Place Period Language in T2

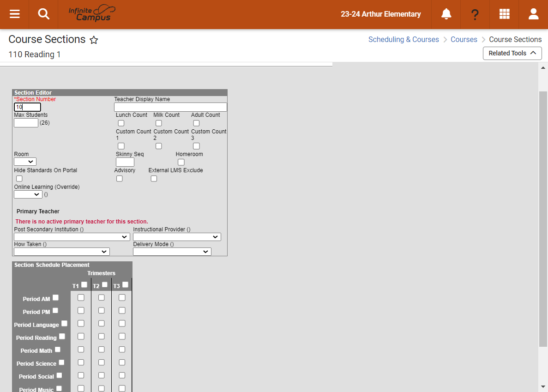click(102, 324)
